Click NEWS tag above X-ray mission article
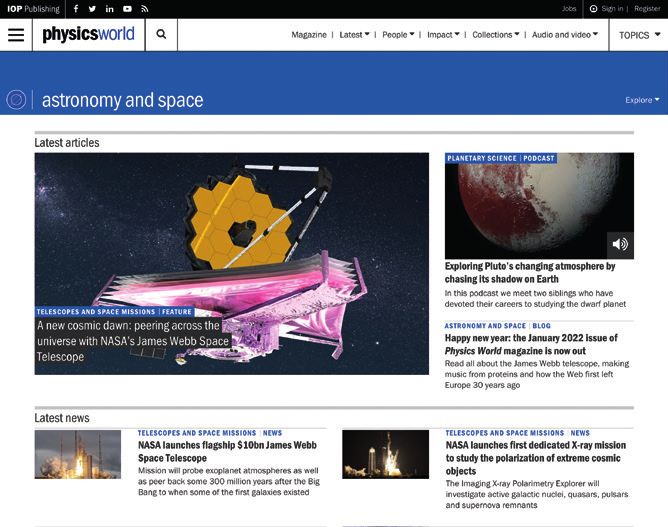Viewport: 668px width, 527px height. coord(580,433)
